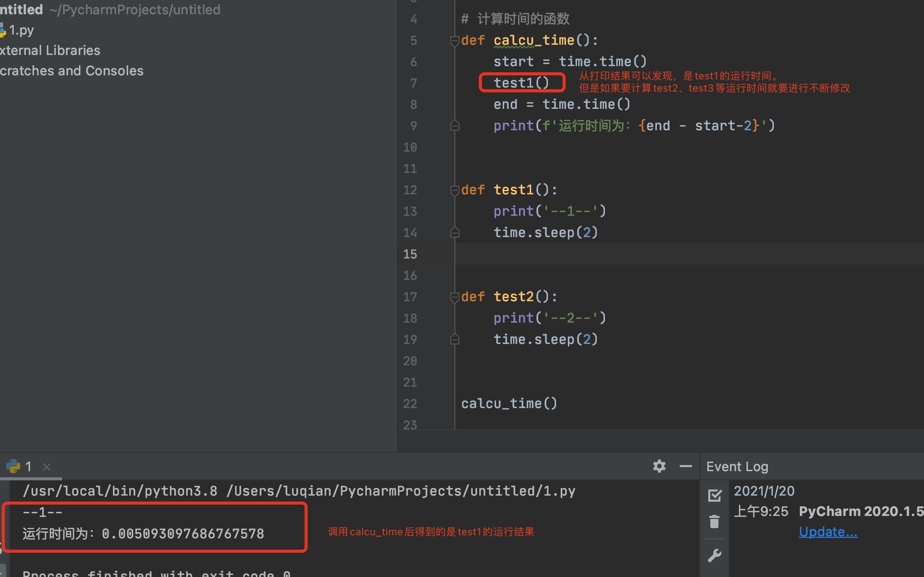Click 'def test2():' definition on line 17
The width and height of the screenshot is (924, 577).
pos(509,297)
